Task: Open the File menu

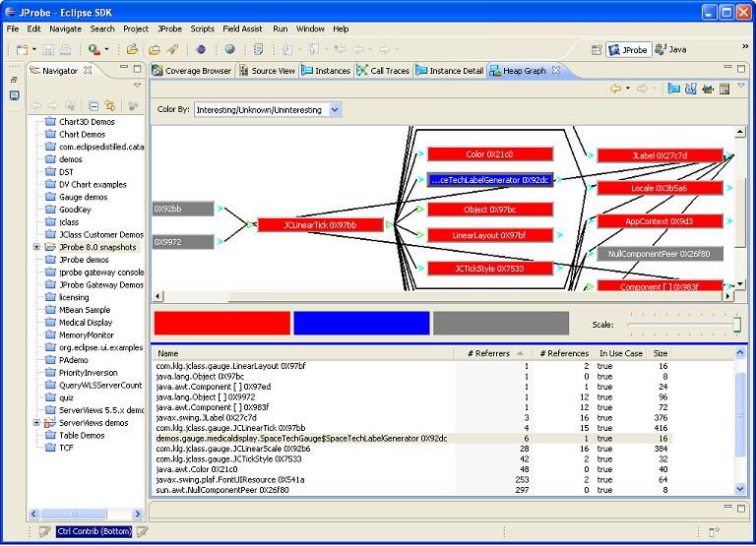Action: coord(13,29)
